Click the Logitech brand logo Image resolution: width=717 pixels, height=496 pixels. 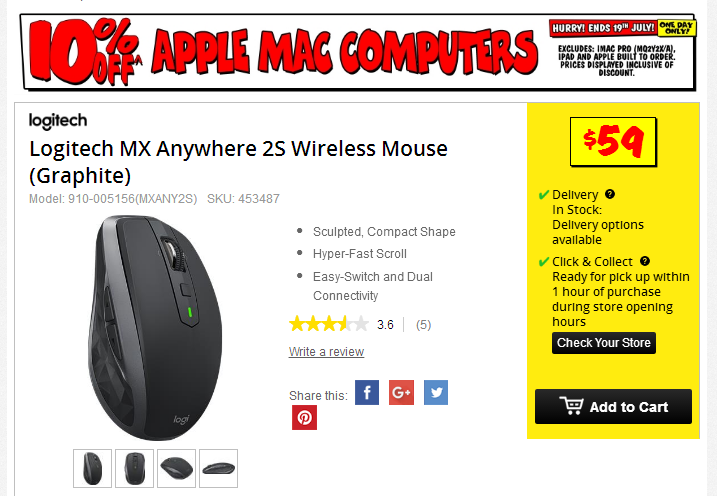click(x=58, y=121)
